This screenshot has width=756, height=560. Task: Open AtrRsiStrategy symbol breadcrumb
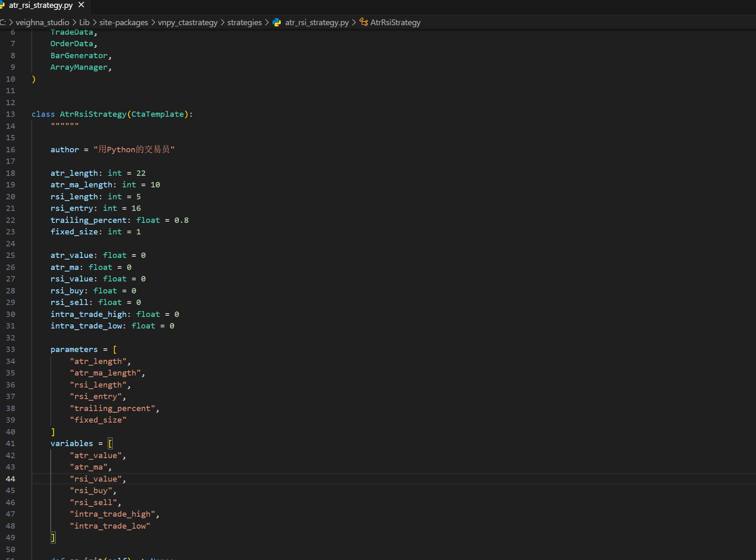[x=395, y=22]
